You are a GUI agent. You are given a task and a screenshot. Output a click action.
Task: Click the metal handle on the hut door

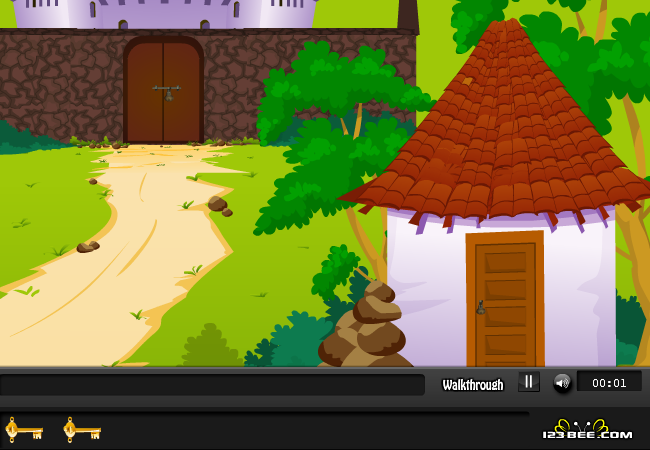click(x=481, y=307)
